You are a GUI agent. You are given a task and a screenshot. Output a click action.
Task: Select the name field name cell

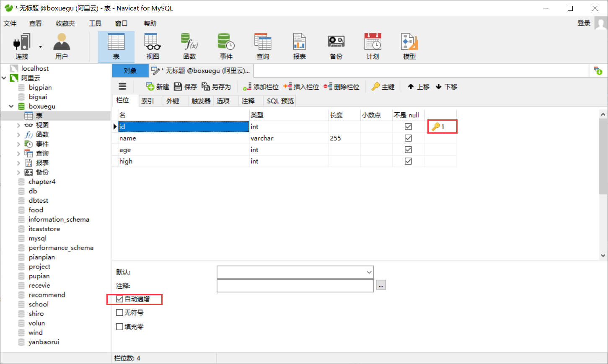coord(184,138)
